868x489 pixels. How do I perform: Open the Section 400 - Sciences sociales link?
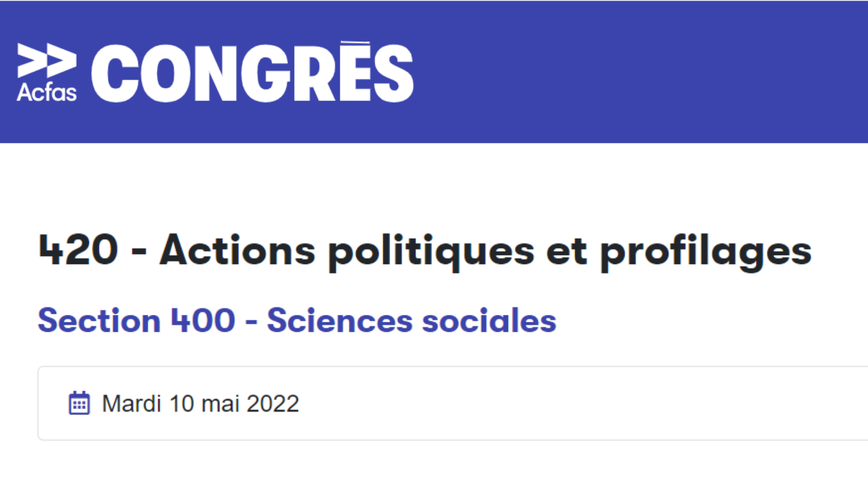[297, 320]
